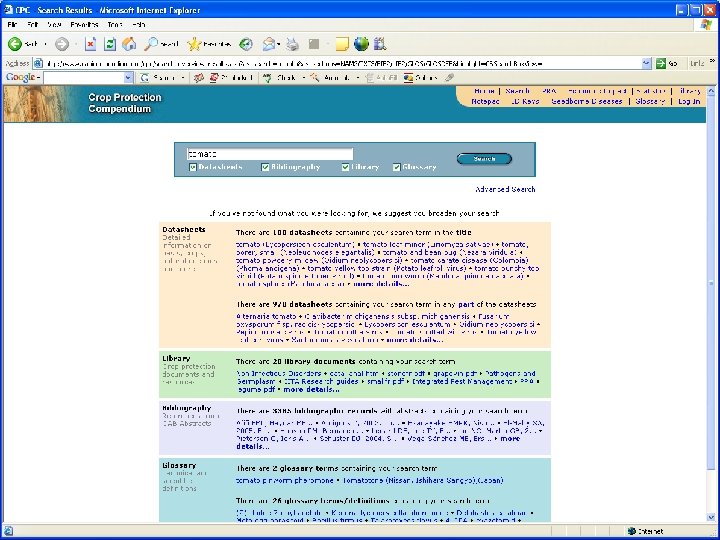
Task: Go to the IE Home page icon
Action: [x=129, y=44]
